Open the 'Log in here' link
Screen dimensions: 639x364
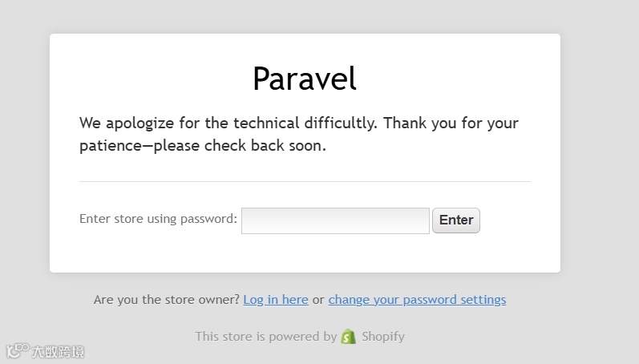pyautogui.click(x=276, y=300)
